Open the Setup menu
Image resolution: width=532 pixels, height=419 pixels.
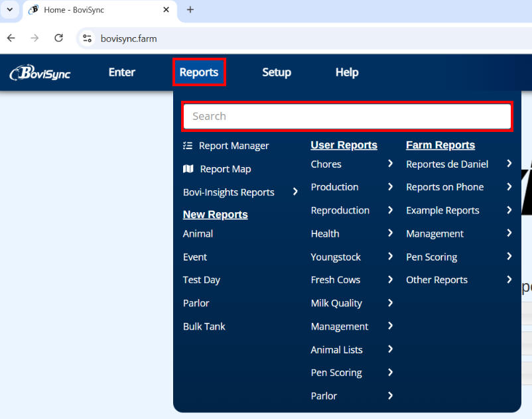click(277, 72)
